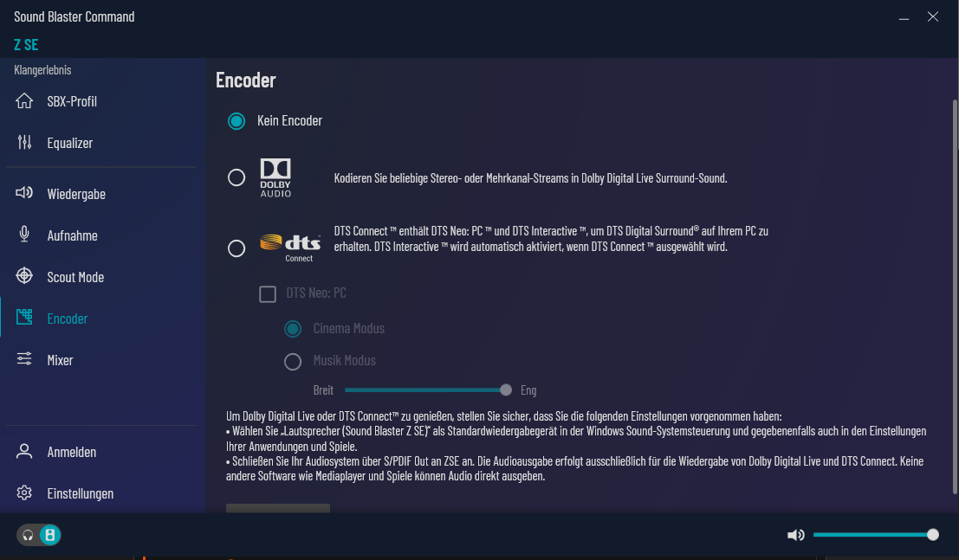
Task: Click the Encoder page heading
Action: coord(245,80)
